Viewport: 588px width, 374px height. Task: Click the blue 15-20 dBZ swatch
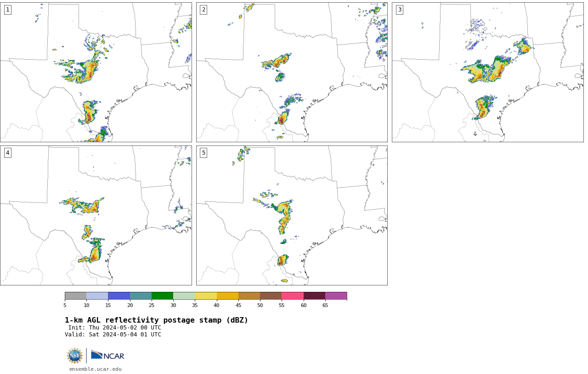click(x=119, y=296)
